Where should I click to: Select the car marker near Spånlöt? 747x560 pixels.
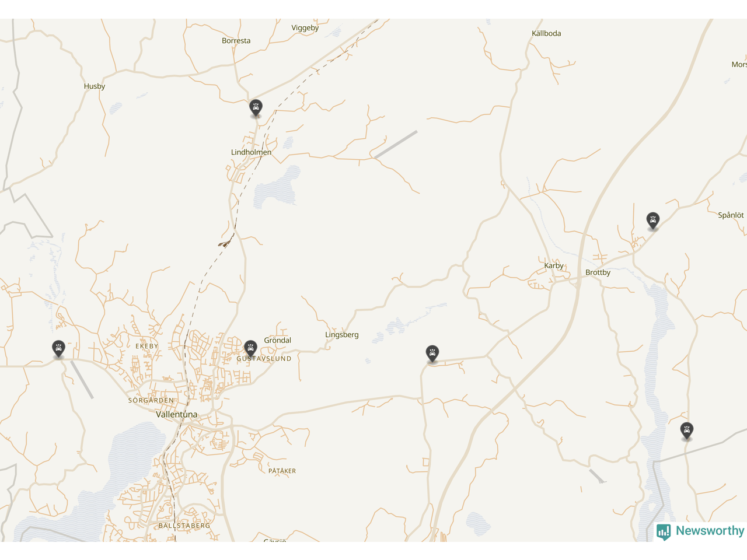(x=653, y=221)
